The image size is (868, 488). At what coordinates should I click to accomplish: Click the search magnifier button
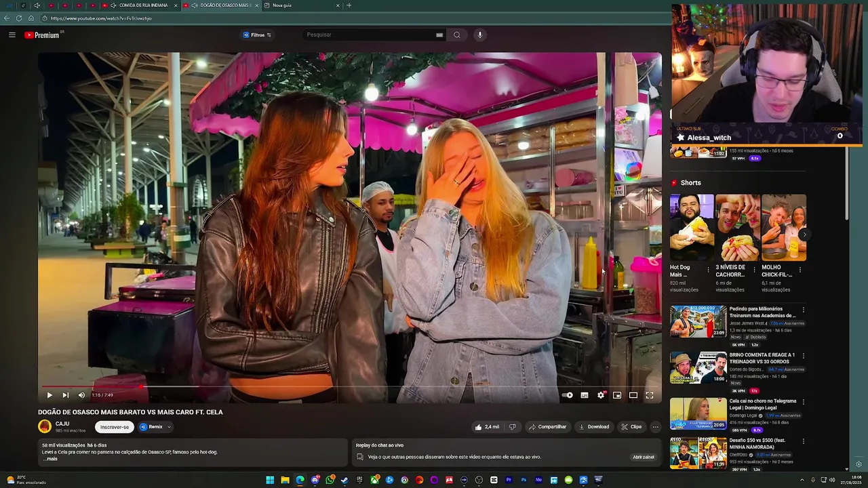[x=457, y=35]
